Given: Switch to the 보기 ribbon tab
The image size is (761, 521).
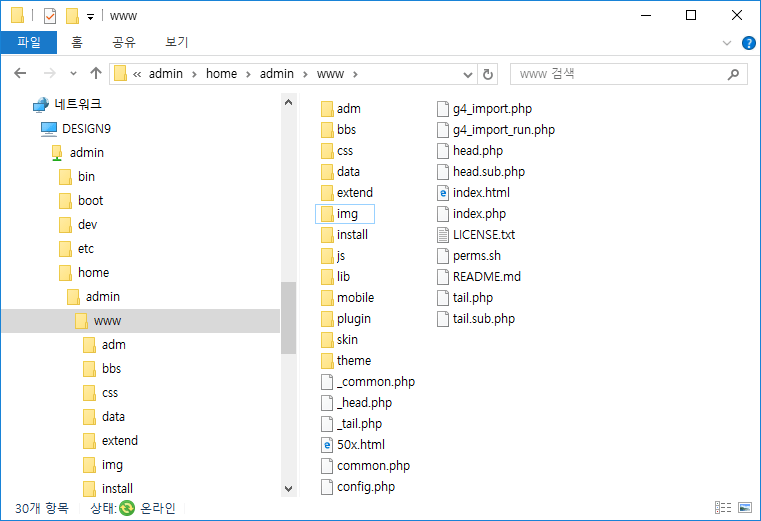Looking at the screenshot, I should point(176,42).
